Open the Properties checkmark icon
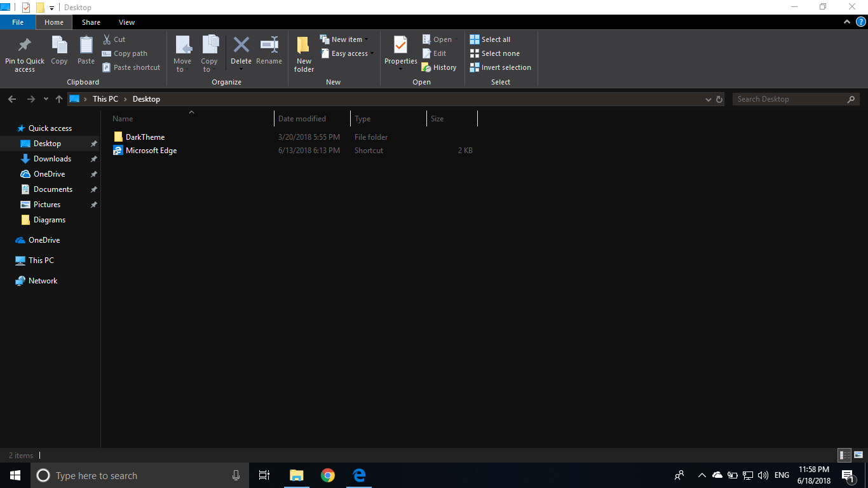868x488 pixels. pyautogui.click(x=400, y=44)
